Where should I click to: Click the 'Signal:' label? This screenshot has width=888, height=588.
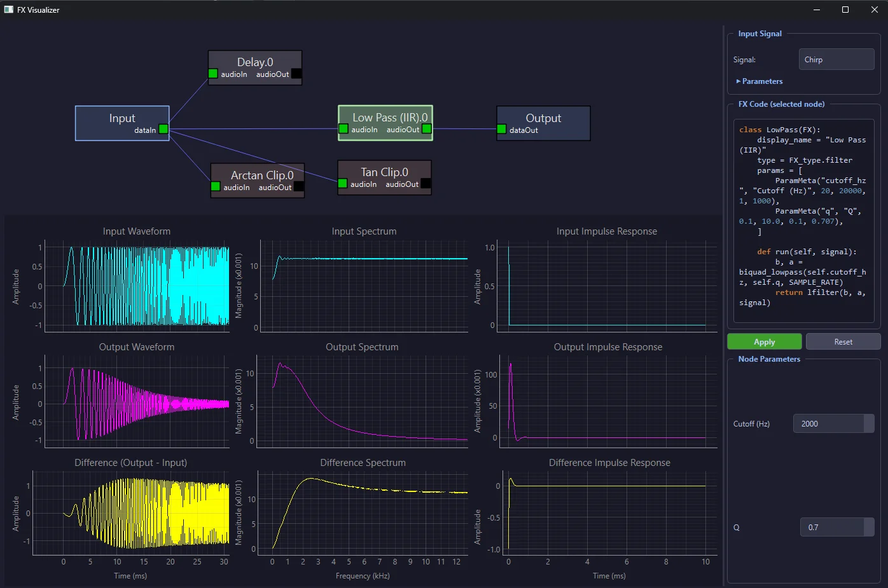[x=744, y=60]
